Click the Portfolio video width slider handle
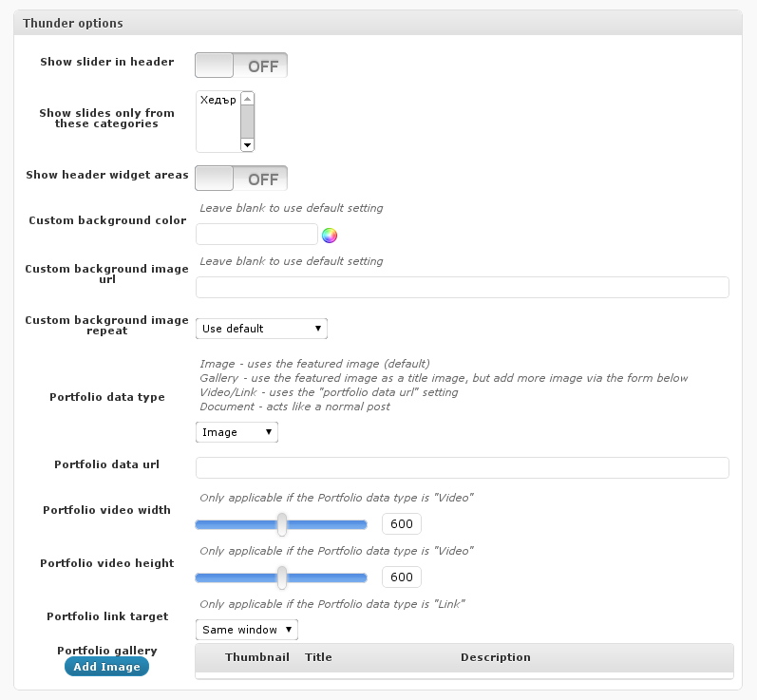 [x=282, y=524]
